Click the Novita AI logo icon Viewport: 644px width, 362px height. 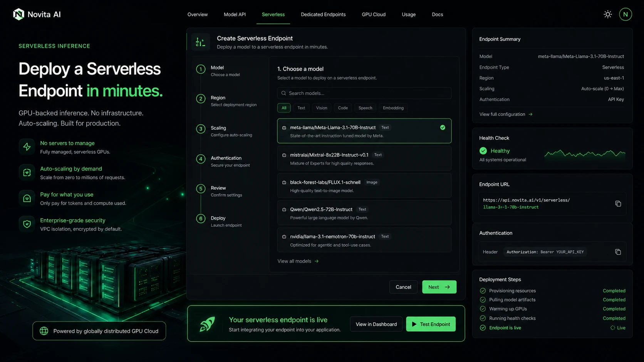(x=18, y=14)
